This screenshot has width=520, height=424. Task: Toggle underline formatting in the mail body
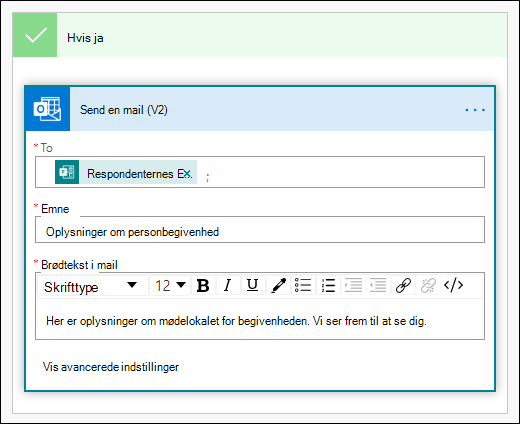click(x=252, y=286)
